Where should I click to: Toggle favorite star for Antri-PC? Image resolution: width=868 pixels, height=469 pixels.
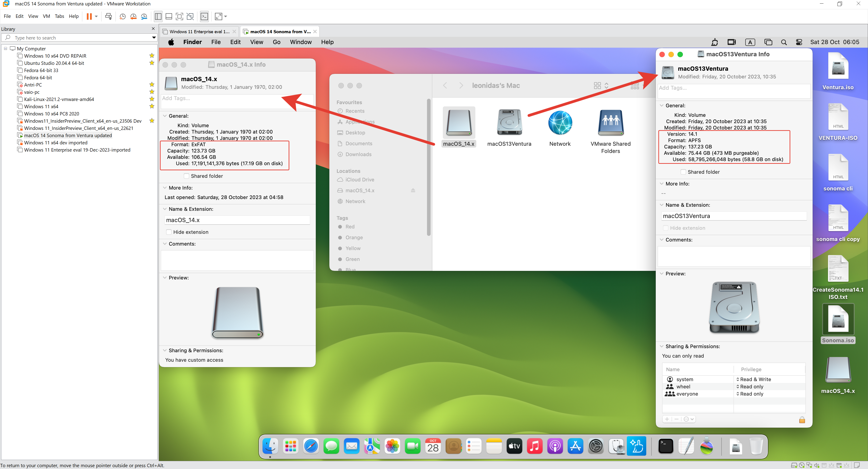click(x=152, y=84)
